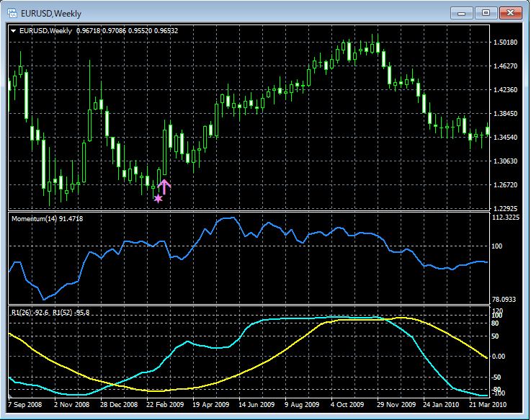Click the chart icon in the title bar
The height and width of the screenshot is (420, 531).
point(13,12)
